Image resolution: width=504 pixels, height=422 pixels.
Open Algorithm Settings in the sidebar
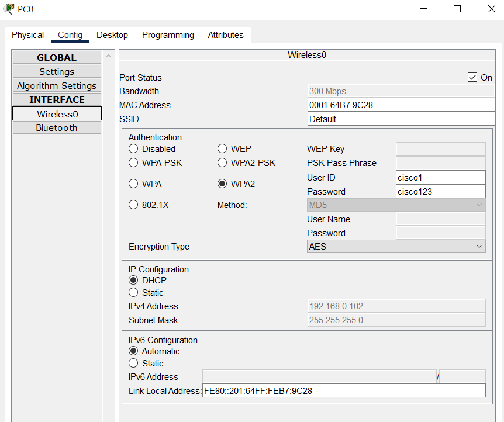pyautogui.click(x=57, y=86)
